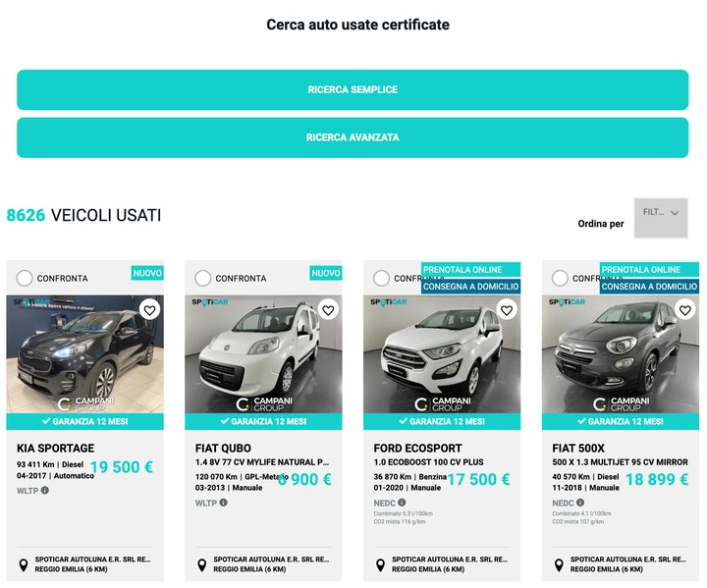
Task: Click Garanzia 12 Mesi banner on Fiat Qubo
Action: pyautogui.click(x=263, y=421)
